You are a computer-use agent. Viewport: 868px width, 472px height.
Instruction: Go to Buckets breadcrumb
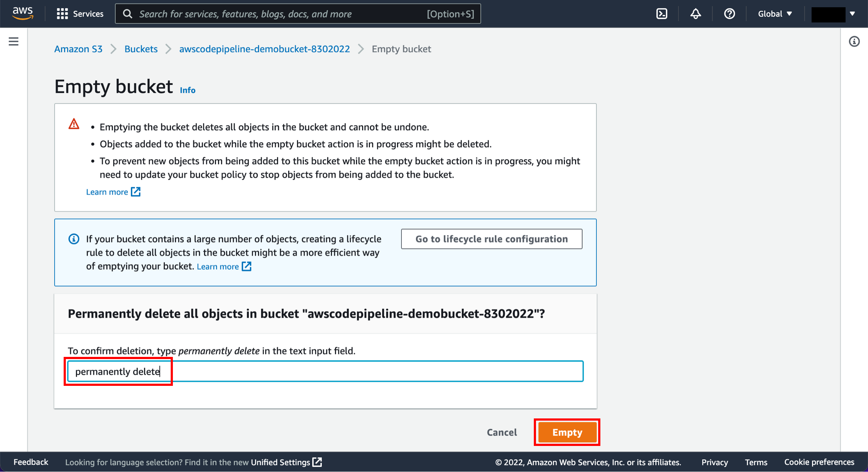click(141, 49)
